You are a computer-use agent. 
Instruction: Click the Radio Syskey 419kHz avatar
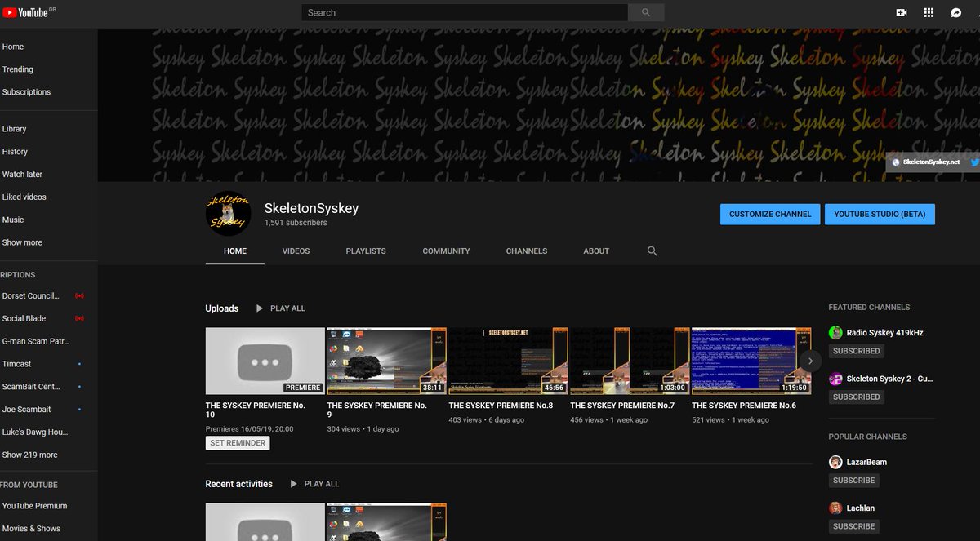[x=835, y=333]
